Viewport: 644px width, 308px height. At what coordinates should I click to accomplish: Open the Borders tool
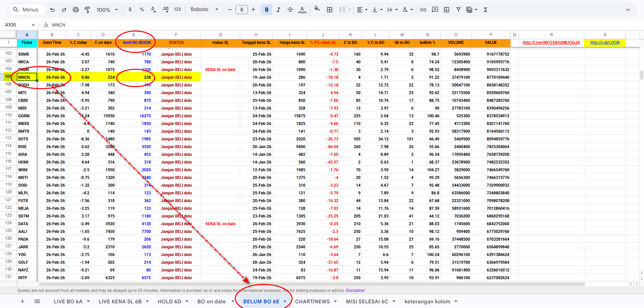pos(329,10)
